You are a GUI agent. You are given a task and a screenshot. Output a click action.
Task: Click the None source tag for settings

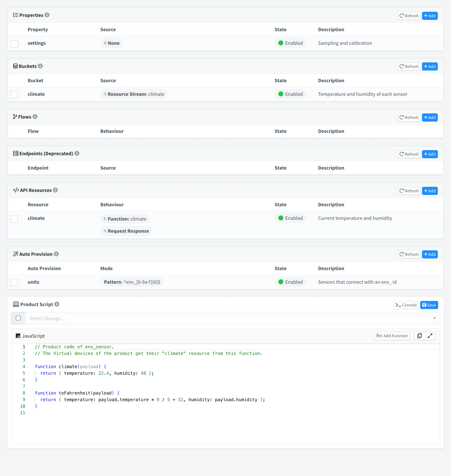[x=111, y=43]
